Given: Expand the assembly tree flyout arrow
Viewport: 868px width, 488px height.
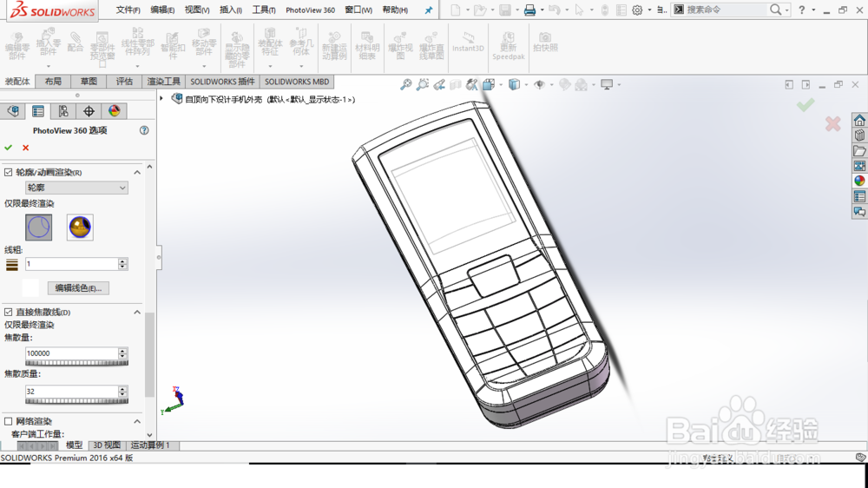Looking at the screenshot, I should [x=161, y=99].
